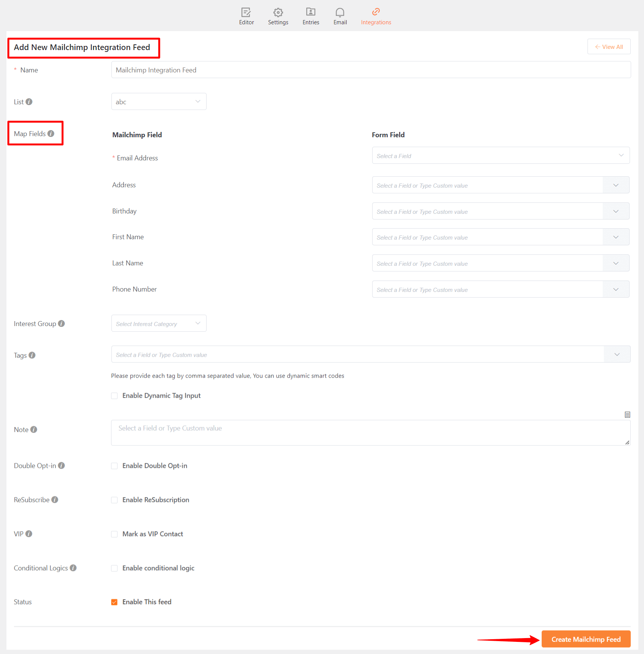Click the Email bell icon
Screen dimensions: 644x654
coord(340,12)
